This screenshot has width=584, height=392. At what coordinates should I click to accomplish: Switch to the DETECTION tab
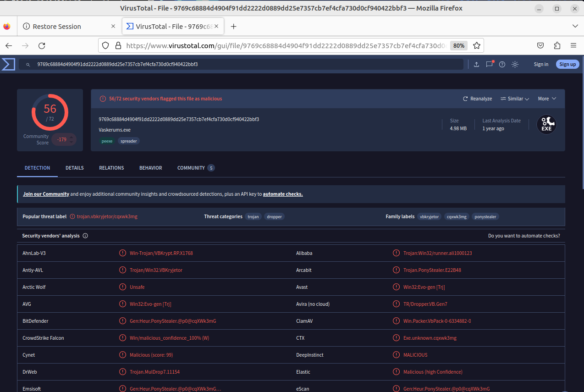click(x=38, y=168)
